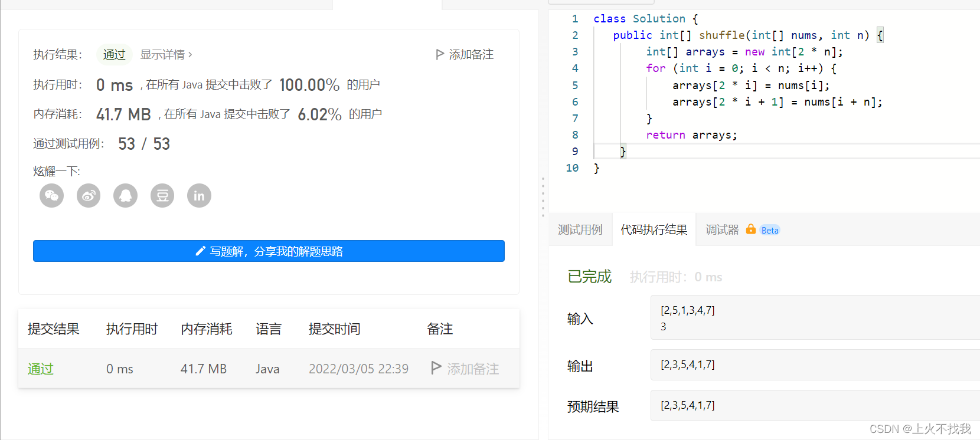Screen dimensions: 980x440
Task: Click the '100.00%' percentile text
Action: point(309,85)
